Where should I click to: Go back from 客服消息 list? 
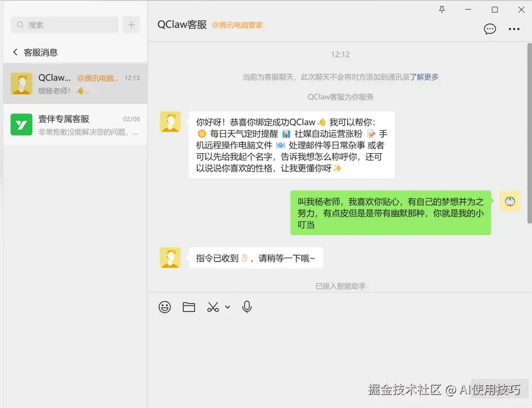(15, 52)
